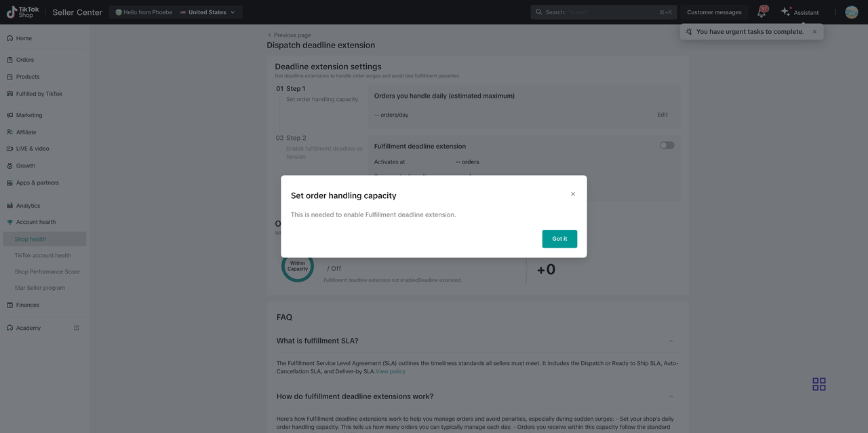Open the View policy link
868x433 pixels.
pos(391,371)
